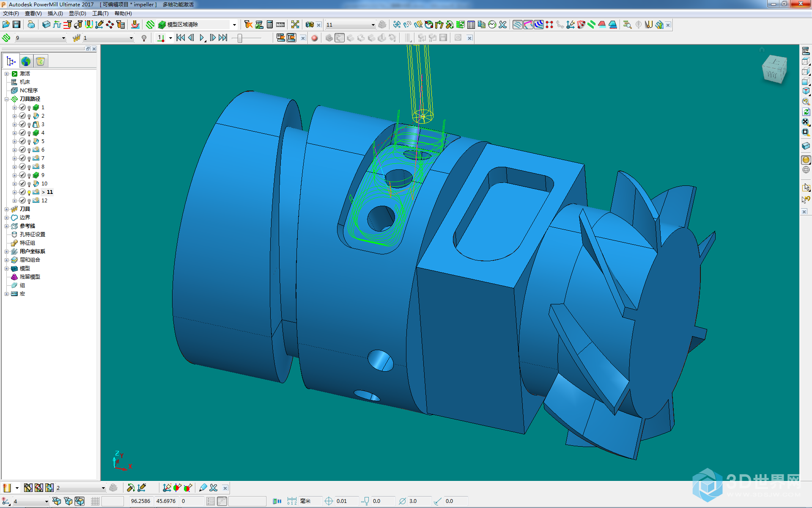Step simulation backward one move

click(x=191, y=38)
